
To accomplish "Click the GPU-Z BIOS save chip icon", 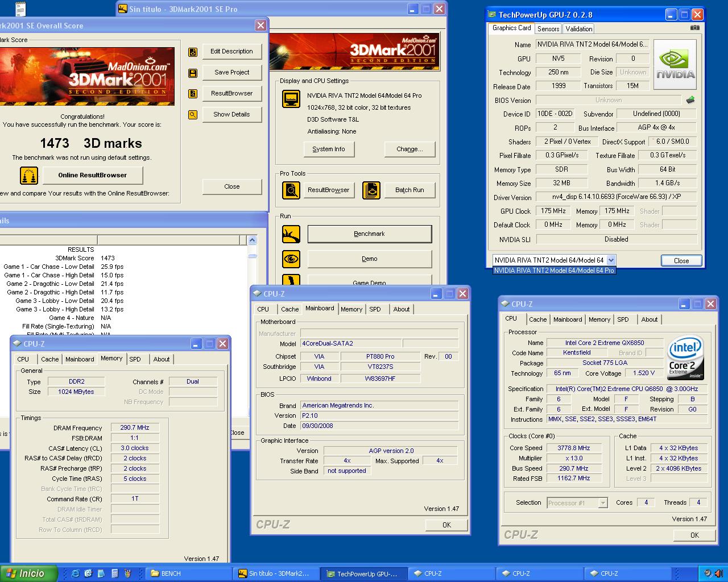I will tap(690, 100).
